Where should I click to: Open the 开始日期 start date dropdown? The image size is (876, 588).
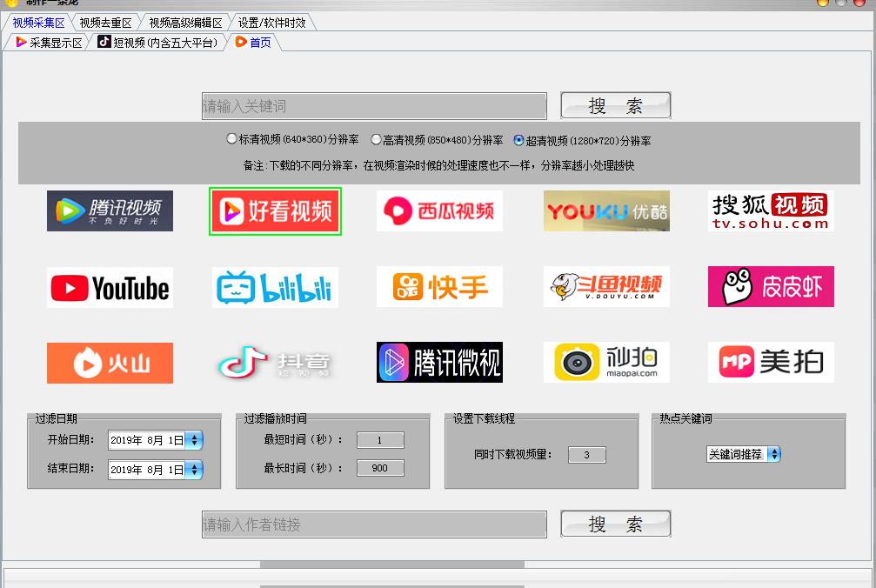pyautogui.click(x=194, y=440)
